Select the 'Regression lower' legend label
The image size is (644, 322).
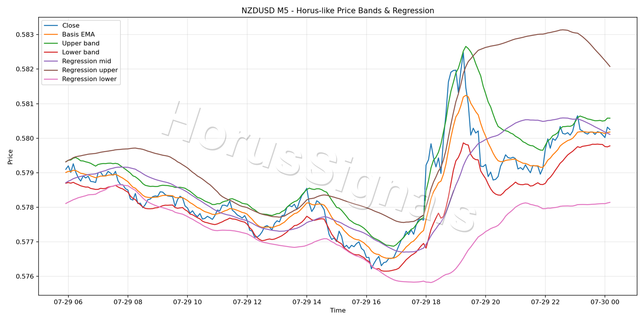pos(89,79)
